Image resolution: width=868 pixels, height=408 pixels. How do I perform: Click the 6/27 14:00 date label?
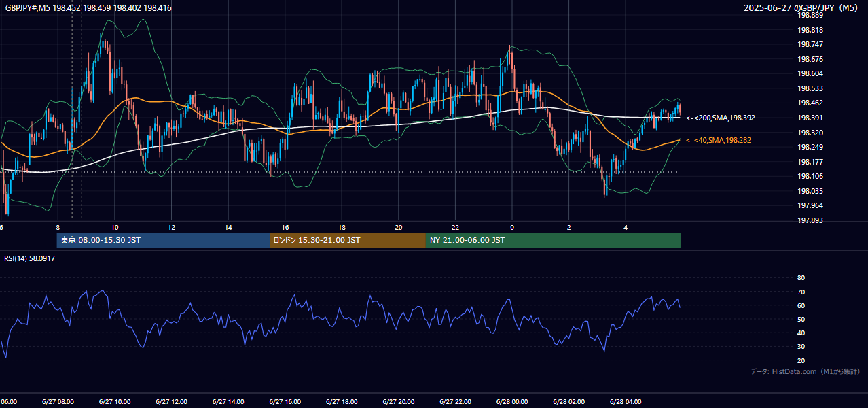click(228, 401)
